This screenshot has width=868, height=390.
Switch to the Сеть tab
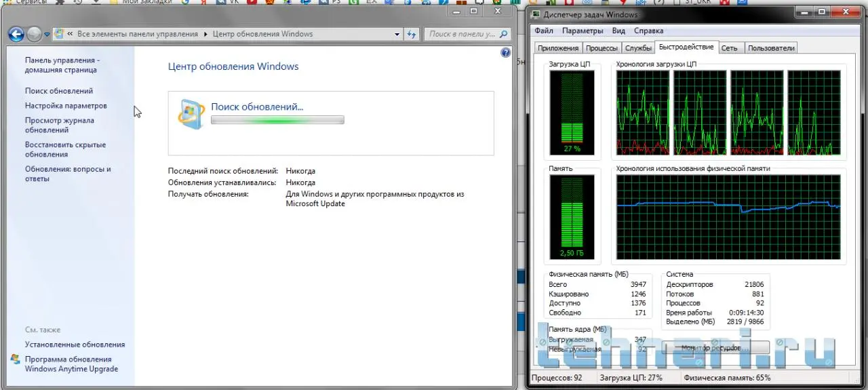[730, 48]
